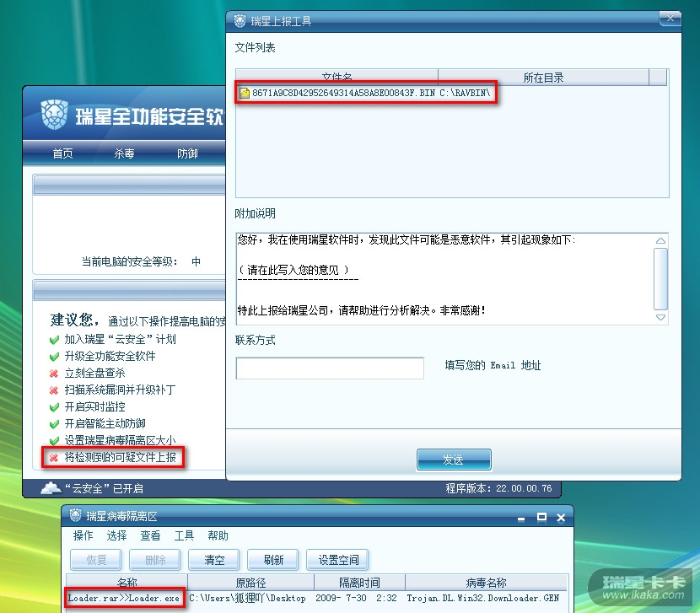Click the 开启实时监控 suggestion

[94, 407]
